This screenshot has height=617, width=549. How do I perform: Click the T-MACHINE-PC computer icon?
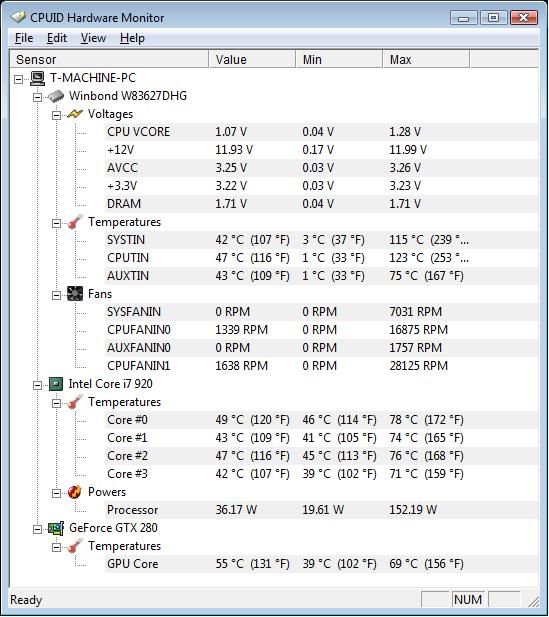coord(37,78)
